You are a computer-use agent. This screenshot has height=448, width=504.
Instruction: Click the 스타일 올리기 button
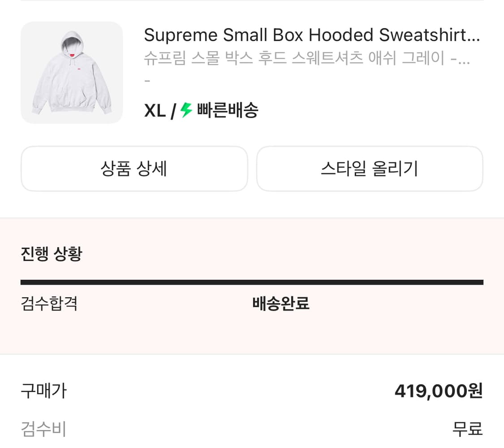pos(370,168)
